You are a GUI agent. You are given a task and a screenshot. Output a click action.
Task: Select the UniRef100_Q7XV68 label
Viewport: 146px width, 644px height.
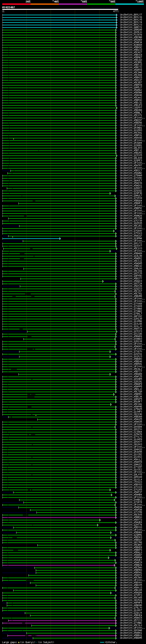click(x=131, y=304)
